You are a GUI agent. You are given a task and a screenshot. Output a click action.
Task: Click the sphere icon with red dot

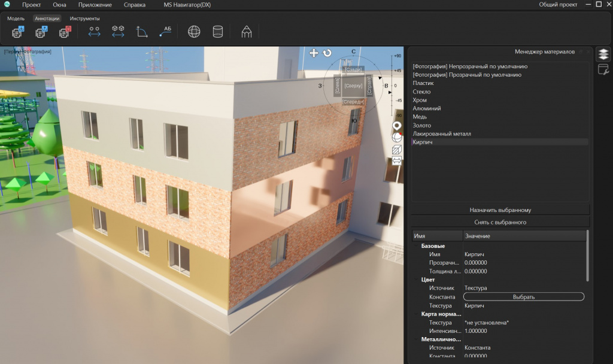[397, 137]
